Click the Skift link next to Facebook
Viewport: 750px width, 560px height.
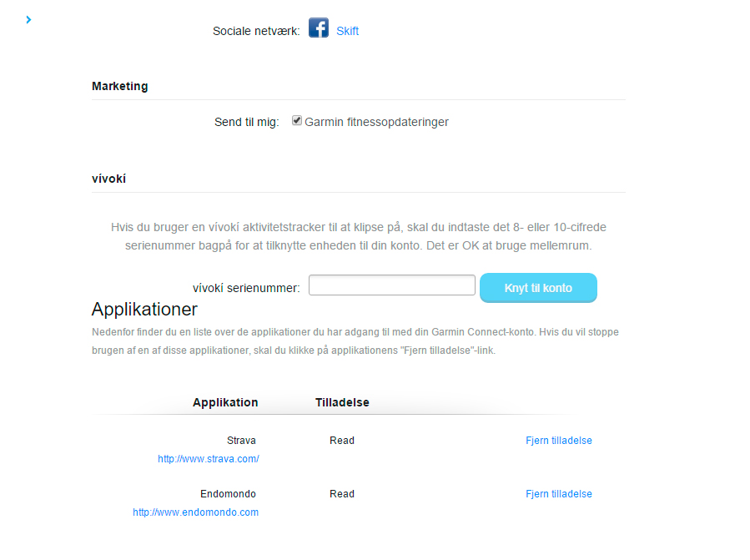click(x=347, y=31)
